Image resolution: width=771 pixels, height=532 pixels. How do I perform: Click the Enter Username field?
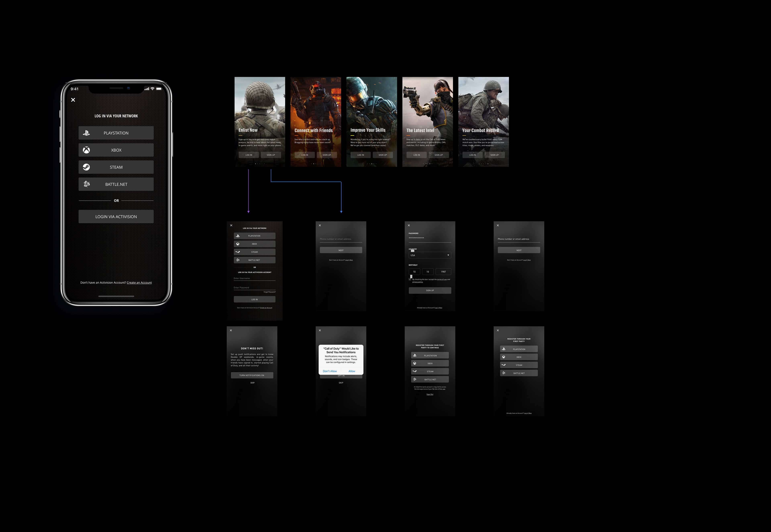(x=254, y=278)
